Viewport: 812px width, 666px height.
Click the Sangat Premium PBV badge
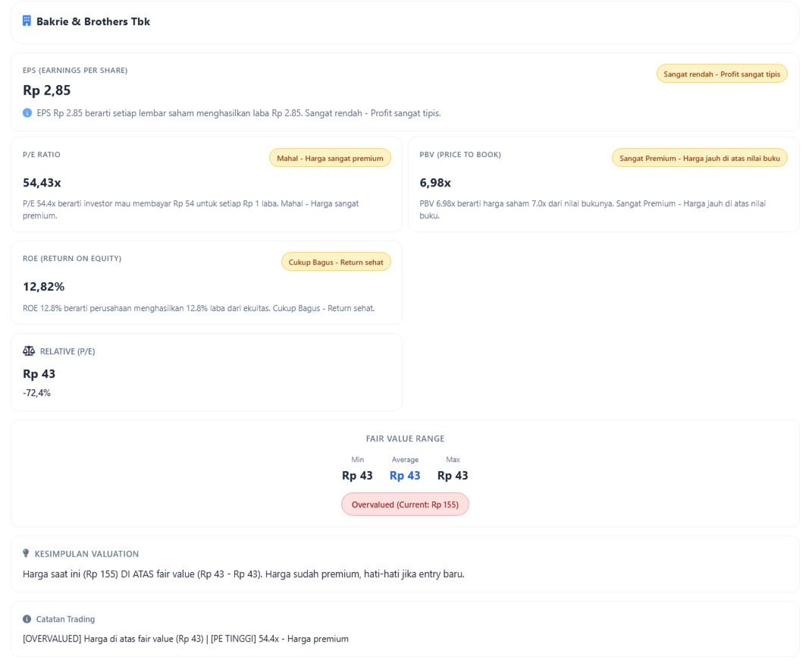tap(699, 158)
